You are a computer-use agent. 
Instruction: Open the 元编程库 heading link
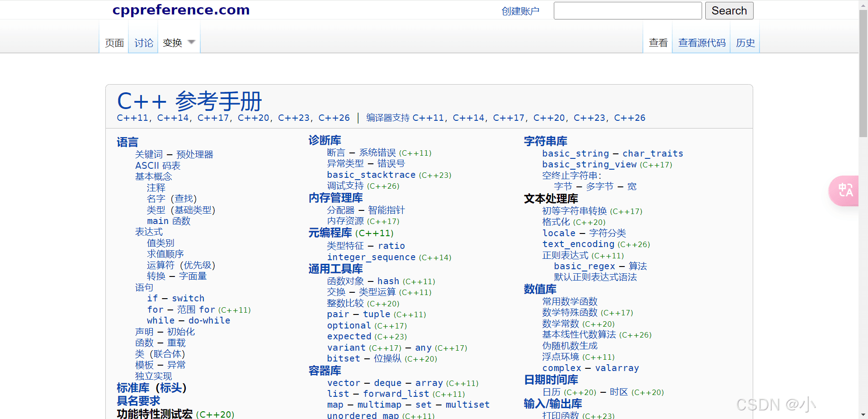click(330, 233)
